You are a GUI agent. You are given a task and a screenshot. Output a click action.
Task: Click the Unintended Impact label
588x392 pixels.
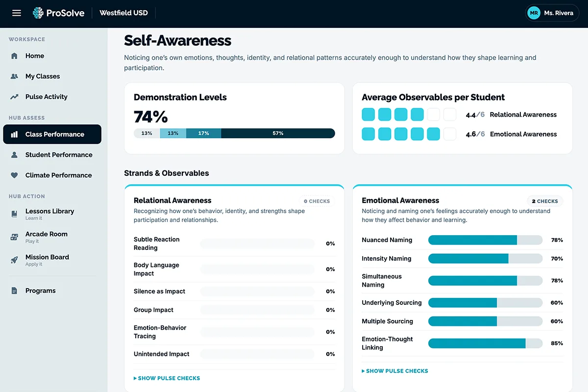[x=161, y=354]
